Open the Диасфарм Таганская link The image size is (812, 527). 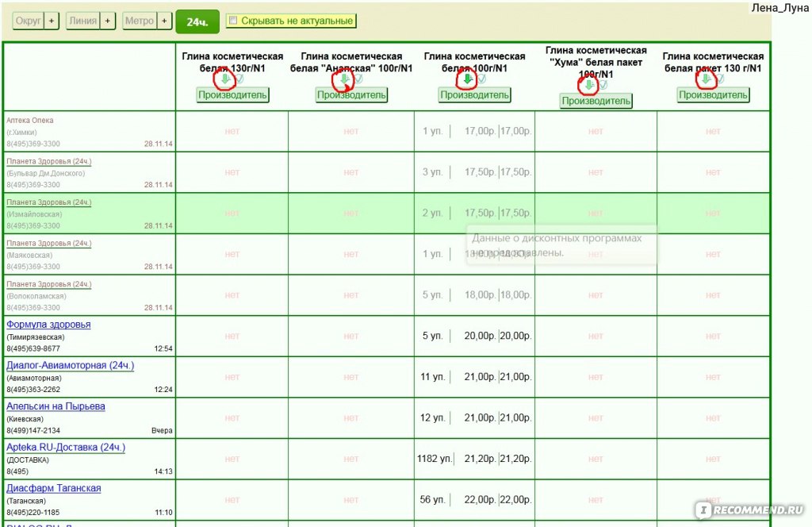(54, 488)
